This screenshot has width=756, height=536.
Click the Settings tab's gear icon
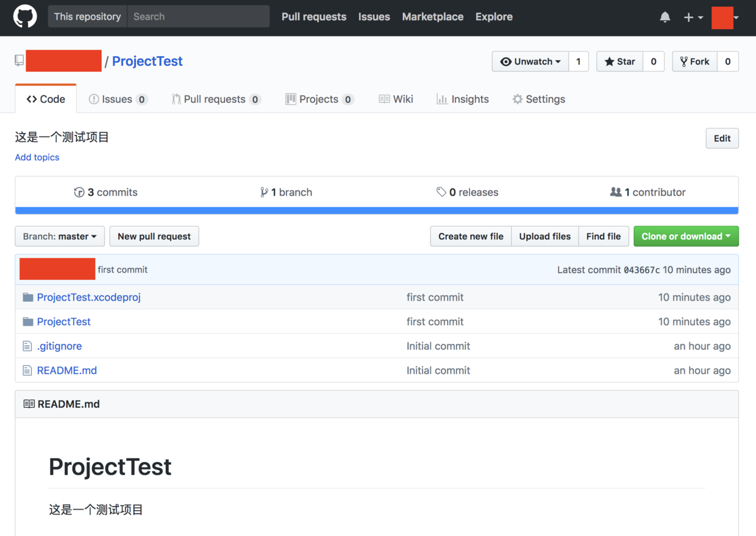[x=518, y=99]
